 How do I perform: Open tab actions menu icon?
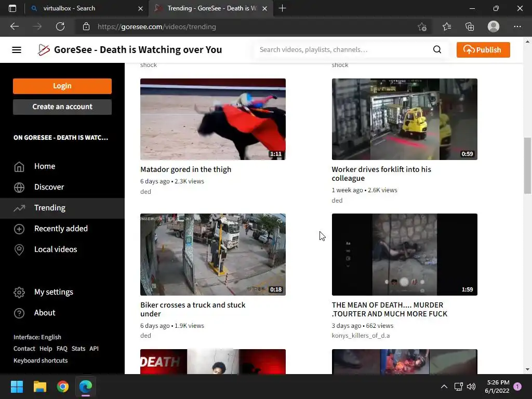[12, 8]
